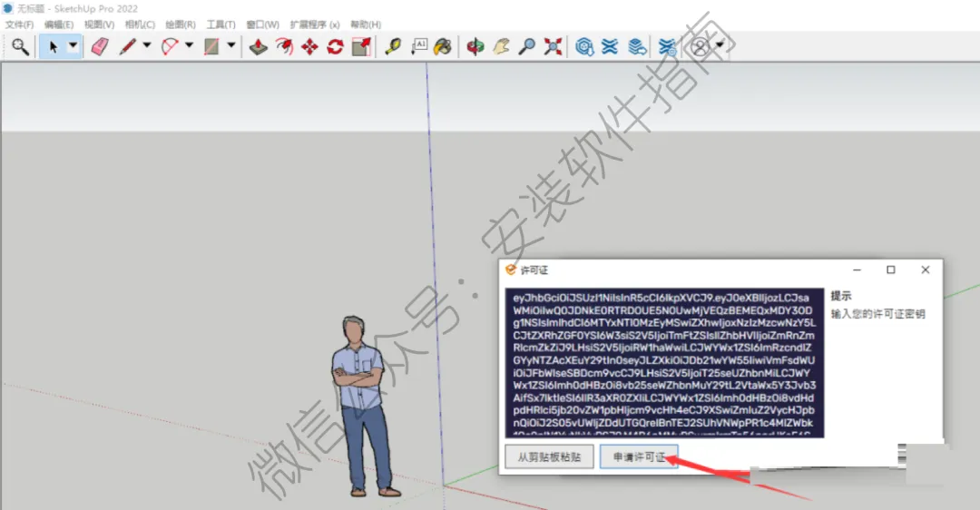Viewport: 980px width, 510px height.
Task: Select the Line pencil tool
Action: 128,47
